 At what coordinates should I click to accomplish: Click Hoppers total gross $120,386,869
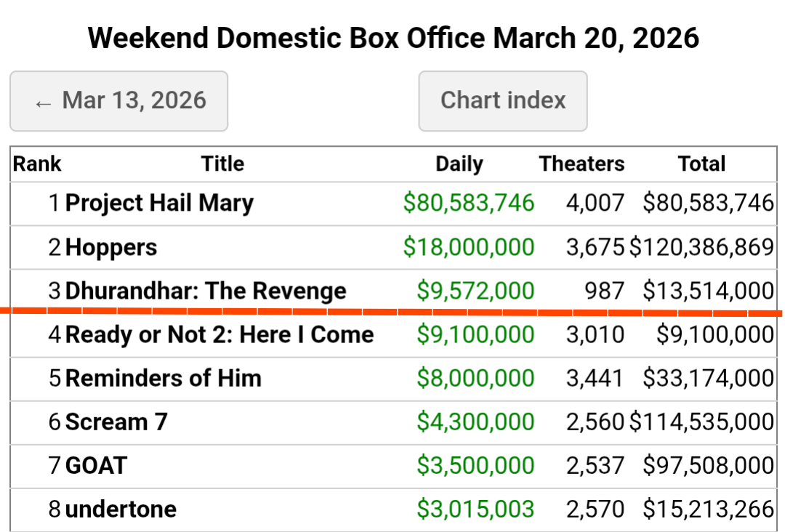click(x=701, y=247)
